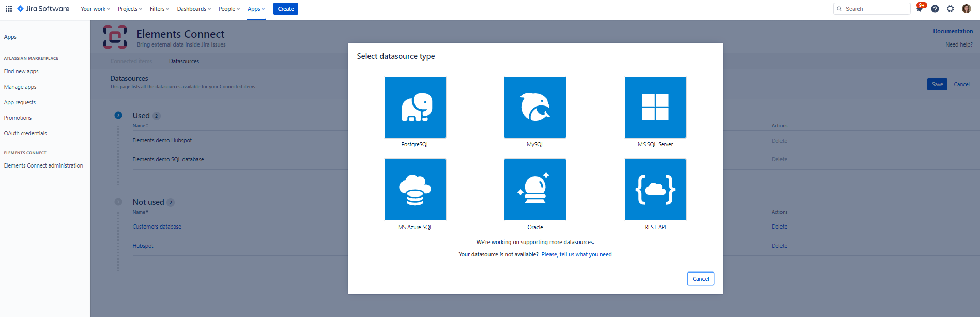Screen dimensions: 980x317
Task: Open the Projects dropdown menu
Action: [130, 9]
